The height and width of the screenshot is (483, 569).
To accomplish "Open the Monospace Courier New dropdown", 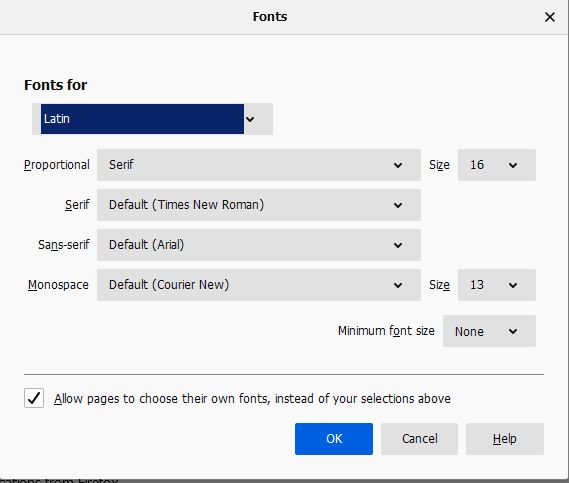I will (x=259, y=285).
